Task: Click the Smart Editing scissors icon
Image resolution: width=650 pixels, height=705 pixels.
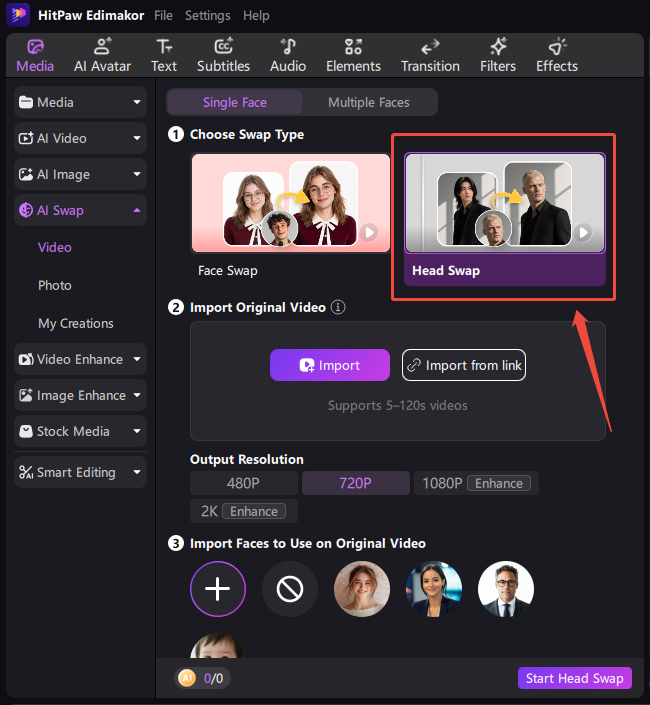Action: 26,472
